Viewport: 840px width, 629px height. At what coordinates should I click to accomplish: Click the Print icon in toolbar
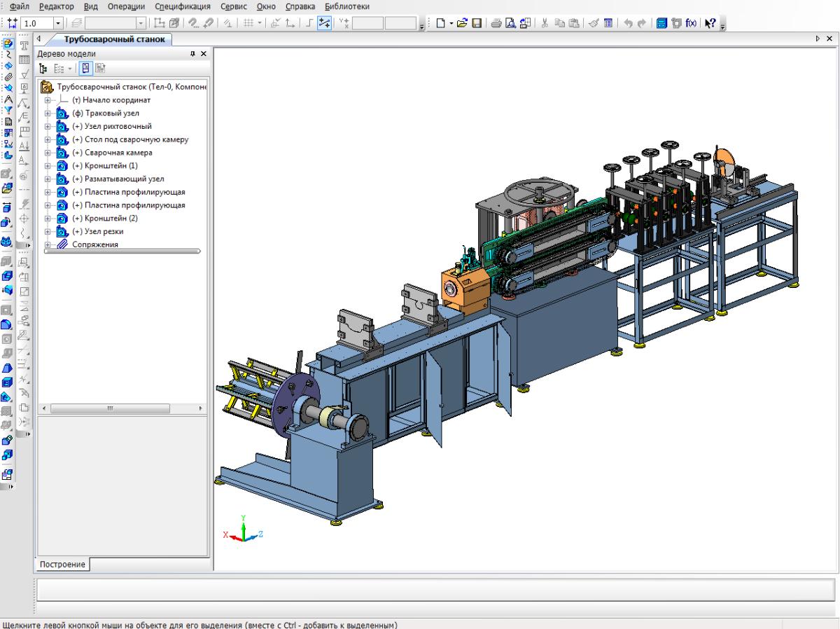coord(496,23)
